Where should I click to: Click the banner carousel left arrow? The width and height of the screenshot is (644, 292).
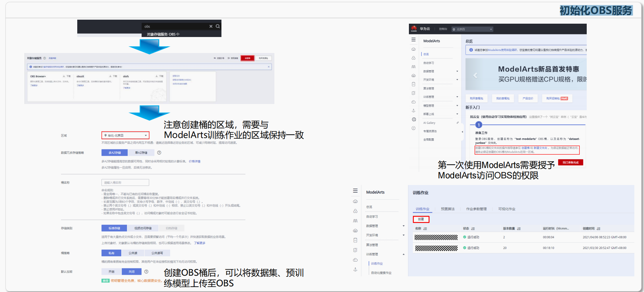[475, 75]
